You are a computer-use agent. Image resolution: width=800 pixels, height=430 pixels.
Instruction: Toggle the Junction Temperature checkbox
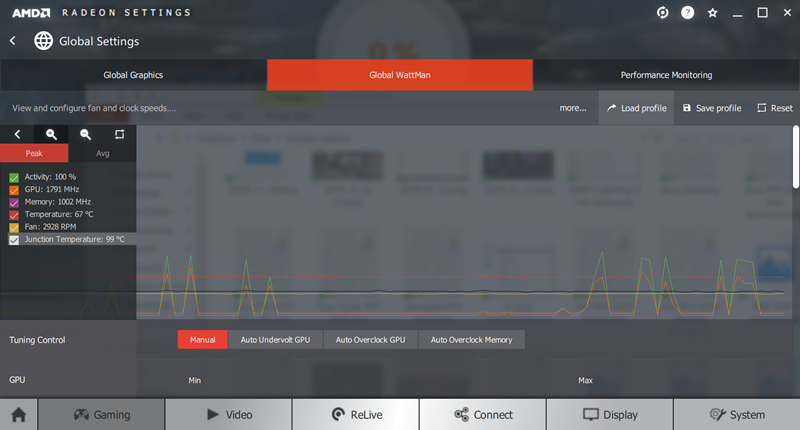[14, 240]
